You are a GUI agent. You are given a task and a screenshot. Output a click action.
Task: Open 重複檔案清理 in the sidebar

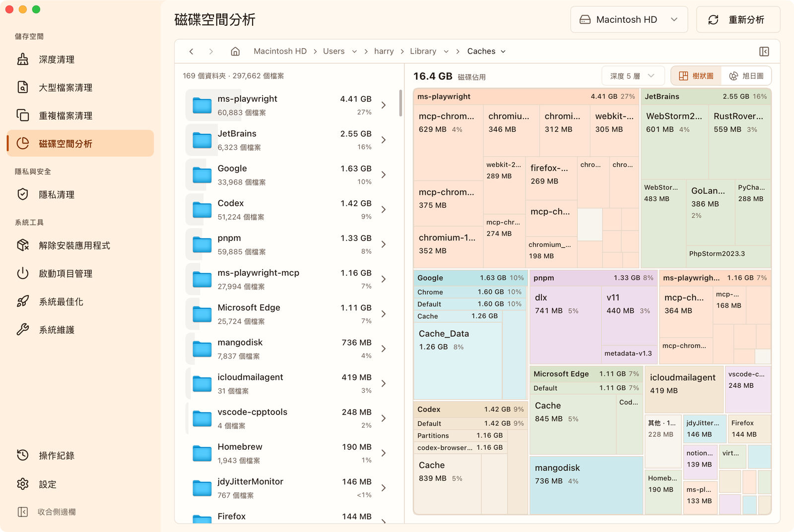tap(80, 116)
